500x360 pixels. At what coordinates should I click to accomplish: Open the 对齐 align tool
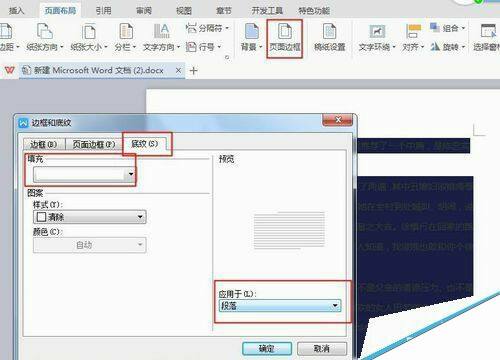pos(413,37)
